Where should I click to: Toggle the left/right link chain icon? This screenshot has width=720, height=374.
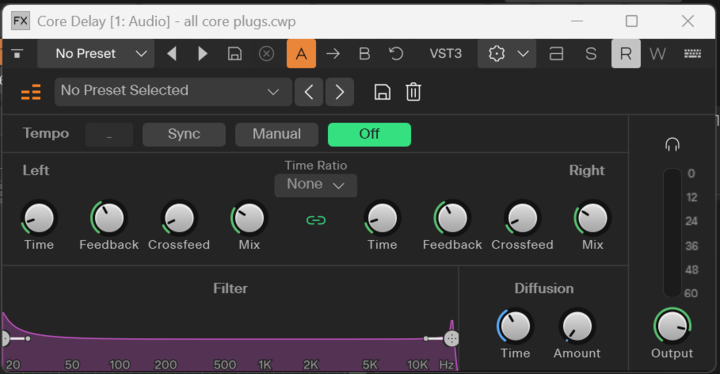(316, 221)
